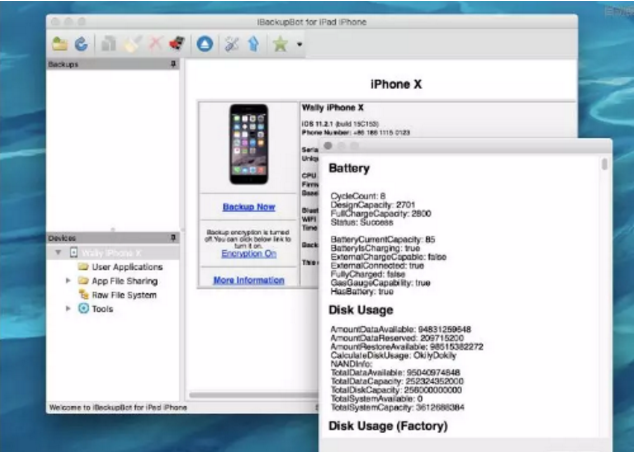Click the Wally iPhone X device name heading
634x452 pixels.
[333, 108]
